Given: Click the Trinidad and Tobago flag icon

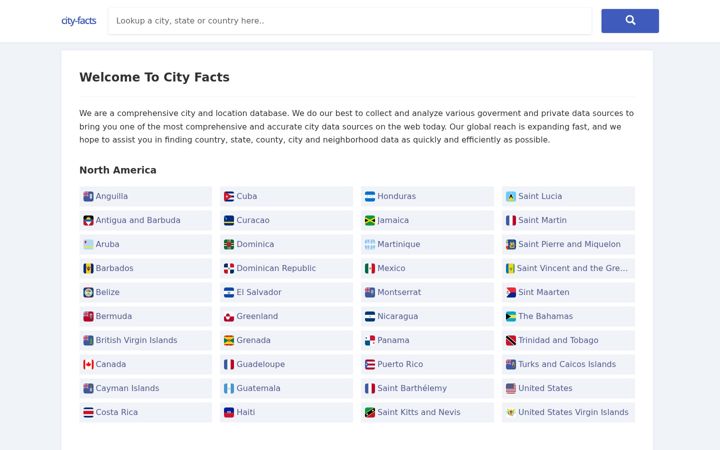Looking at the screenshot, I should coord(511,340).
